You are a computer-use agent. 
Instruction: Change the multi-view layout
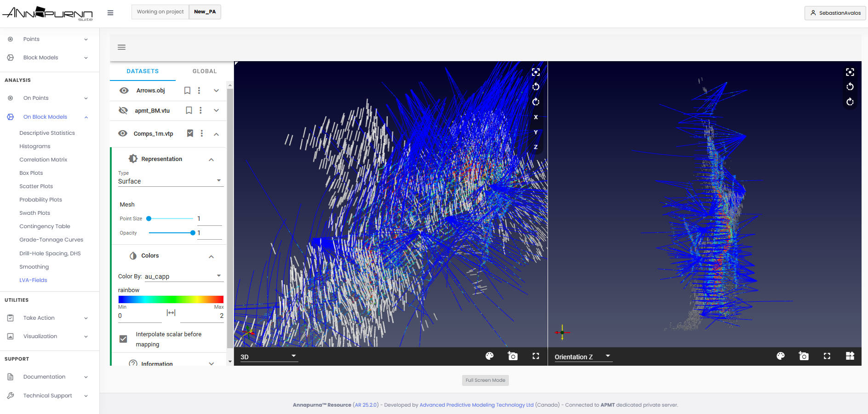[x=850, y=356]
